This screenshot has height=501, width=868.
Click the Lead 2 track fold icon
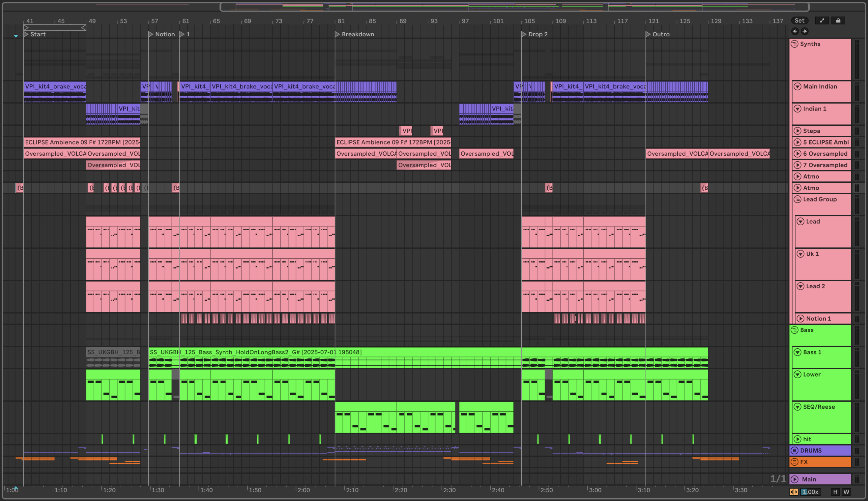(800, 286)
